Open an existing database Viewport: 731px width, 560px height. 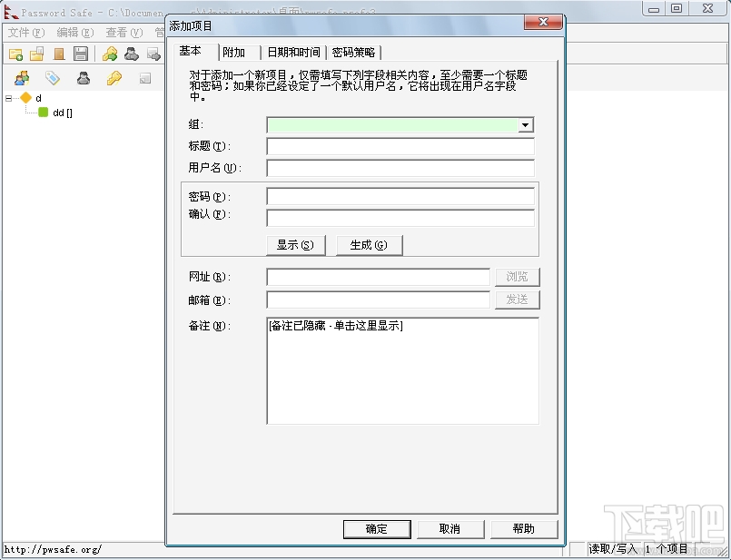tap(35, 54)
